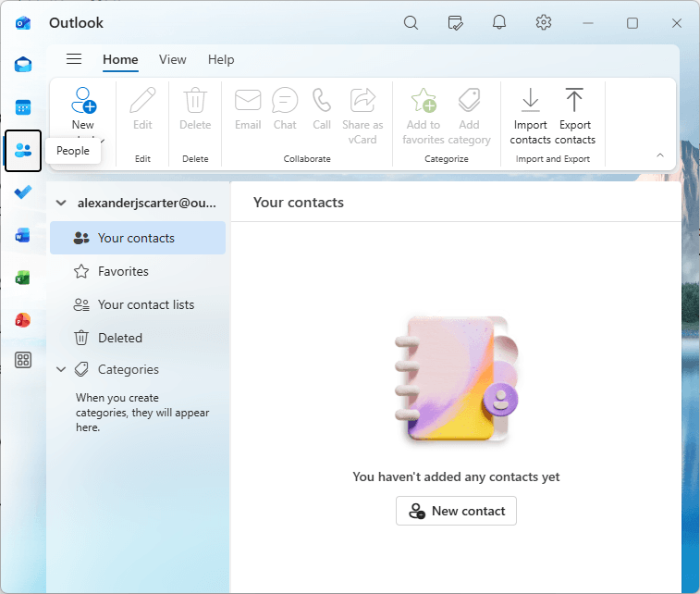
Task: Open Your contact lists
Action: (138, 304)
